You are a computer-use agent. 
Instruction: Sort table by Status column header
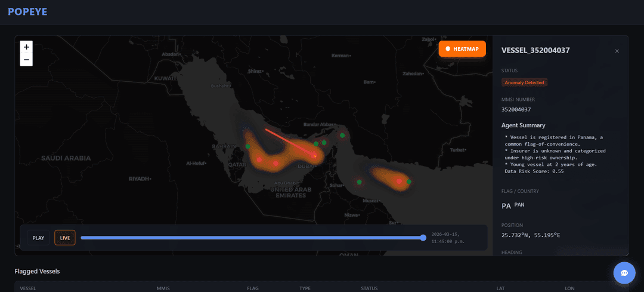click(x=369, y=288)
